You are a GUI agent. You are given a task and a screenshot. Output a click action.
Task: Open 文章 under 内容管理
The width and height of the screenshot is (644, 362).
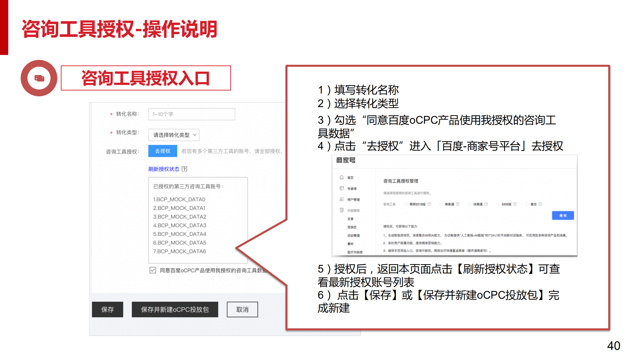click(x=350, y=219)
